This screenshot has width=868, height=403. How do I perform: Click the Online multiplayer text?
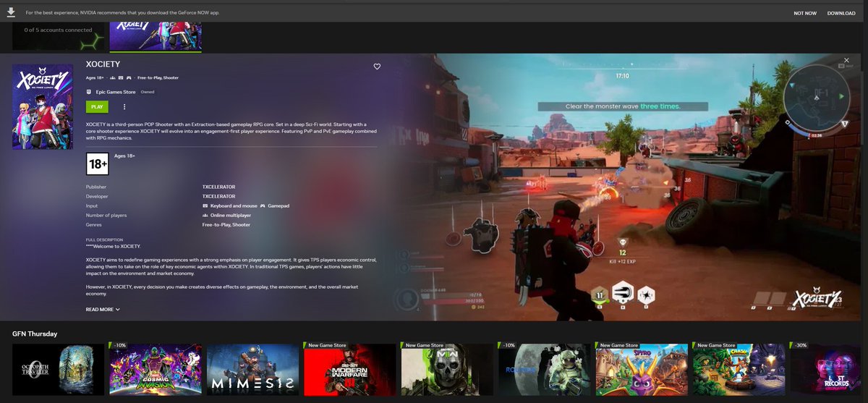(231, 215)
